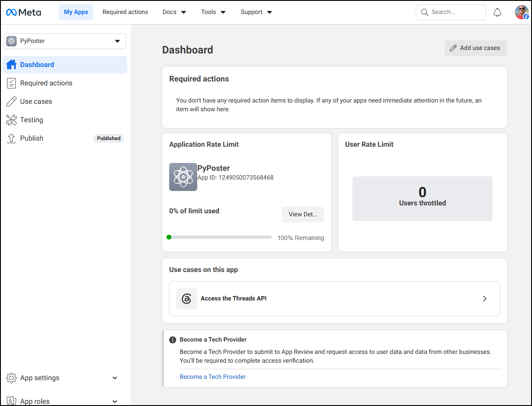Open Access the Threads API chevron

(485, 299)
